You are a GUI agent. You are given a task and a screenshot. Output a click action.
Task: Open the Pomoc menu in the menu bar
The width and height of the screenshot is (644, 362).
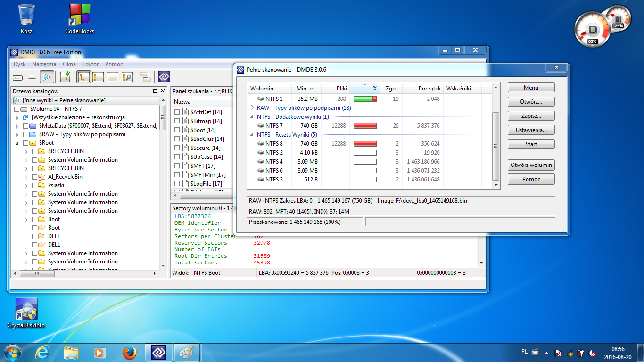pyautogui.click(x=114, y=64)
